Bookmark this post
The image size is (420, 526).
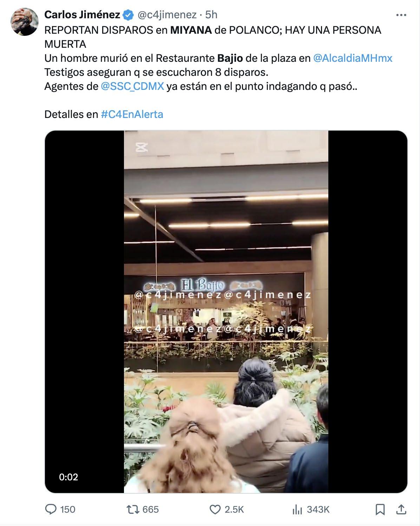pyautogui.click(x=380, y=509)
